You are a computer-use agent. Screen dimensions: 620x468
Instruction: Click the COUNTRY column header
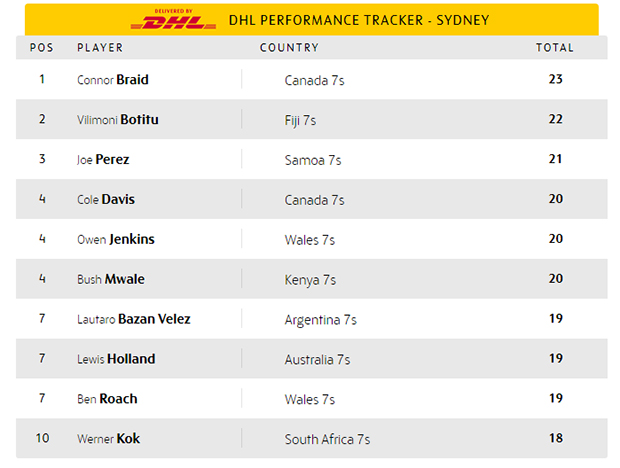tap(289, 47)
